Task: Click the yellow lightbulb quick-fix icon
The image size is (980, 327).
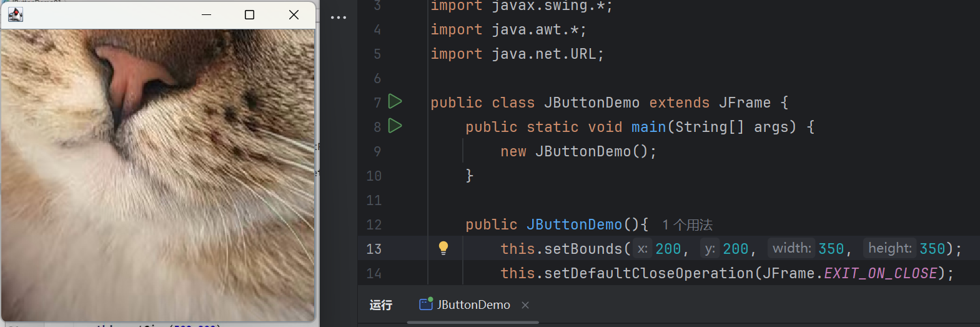Action: 443,248
